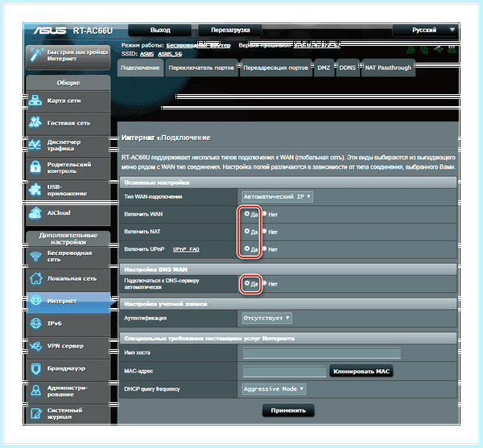Open Беспроводная сеть wireless icon
Screen dimensions: 483x448
(35, 257)
